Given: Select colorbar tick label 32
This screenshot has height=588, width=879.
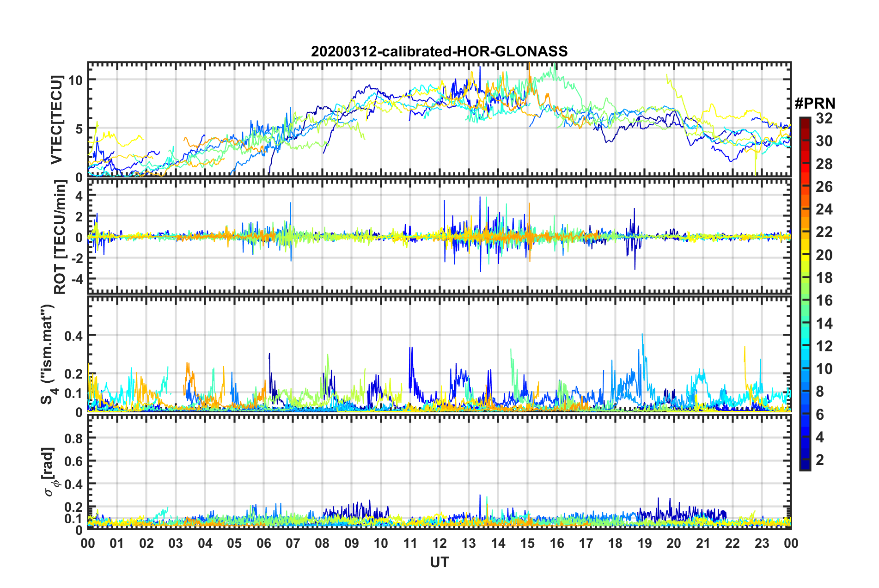Looking at the screenshot, I should tap(824, 118).
